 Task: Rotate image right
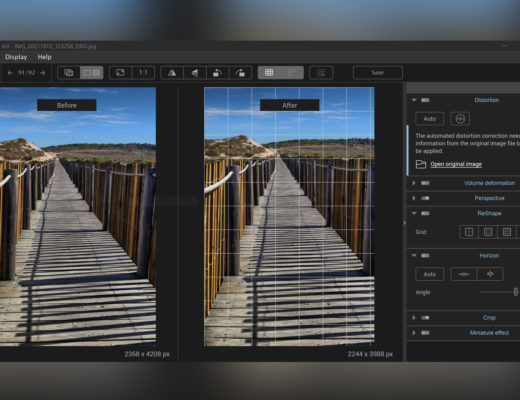click(240, 73)
